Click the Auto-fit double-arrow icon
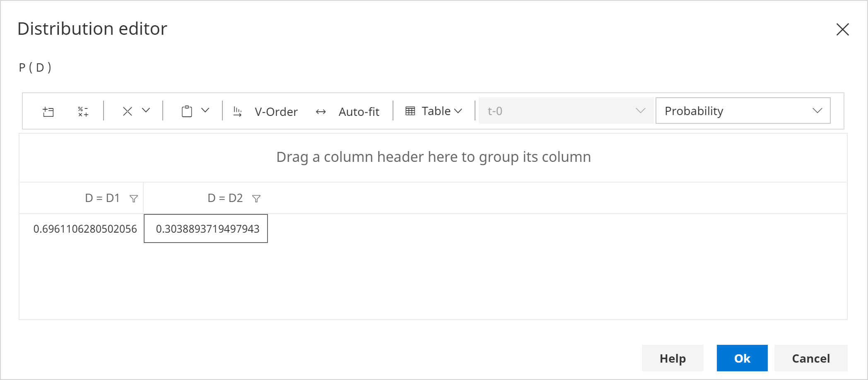868x380 pixels. click(321, 112)
